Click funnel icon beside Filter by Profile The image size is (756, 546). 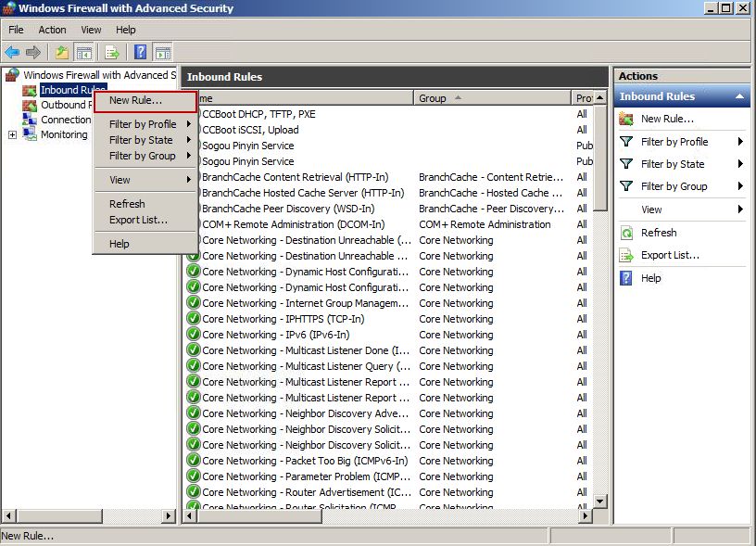626,141
